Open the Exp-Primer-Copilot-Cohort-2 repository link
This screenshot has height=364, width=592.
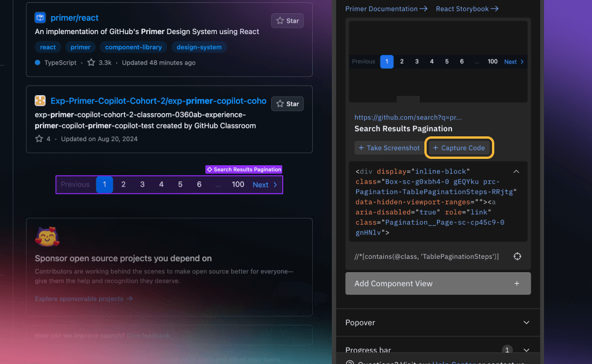click(158, 101)
